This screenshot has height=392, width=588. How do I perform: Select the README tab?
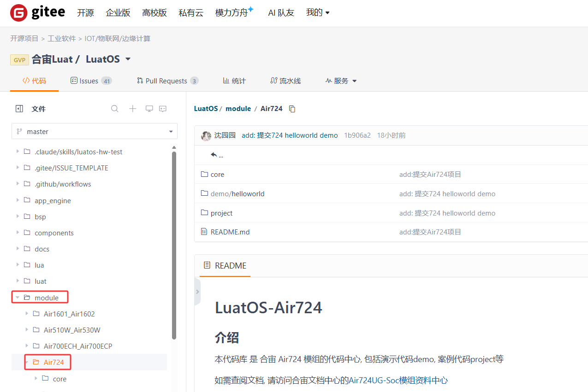pyautogui.click(x=225, y=265)
